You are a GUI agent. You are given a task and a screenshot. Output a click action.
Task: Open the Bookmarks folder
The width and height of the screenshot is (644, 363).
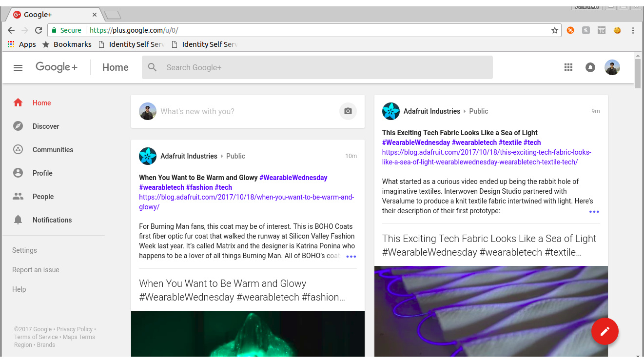pyautogui.click(x=67, y=44)
